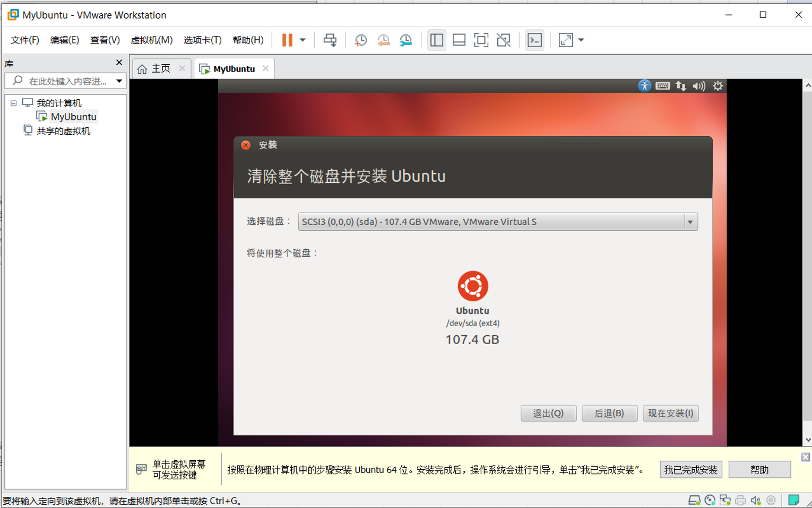
Task: Toggle the console view button
Action: coord(534,40)
